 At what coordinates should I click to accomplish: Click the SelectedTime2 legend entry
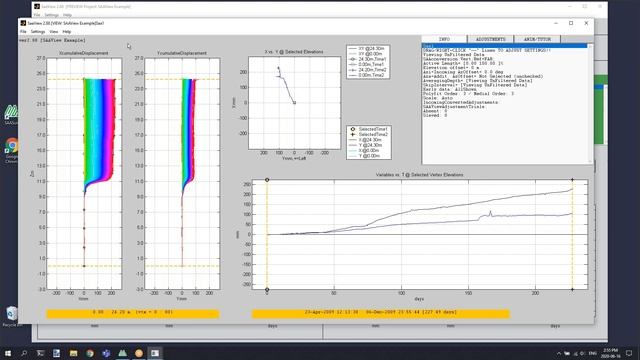[368, 134]
